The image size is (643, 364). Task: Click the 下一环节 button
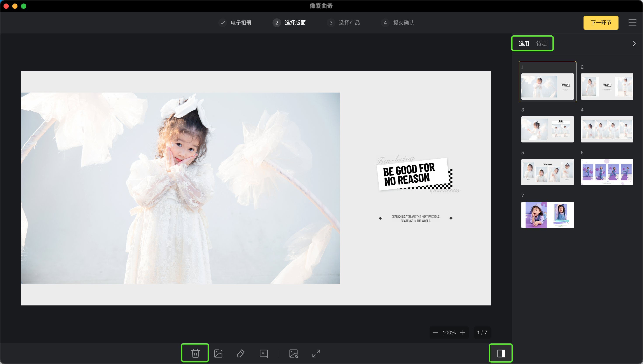(601, 23)
